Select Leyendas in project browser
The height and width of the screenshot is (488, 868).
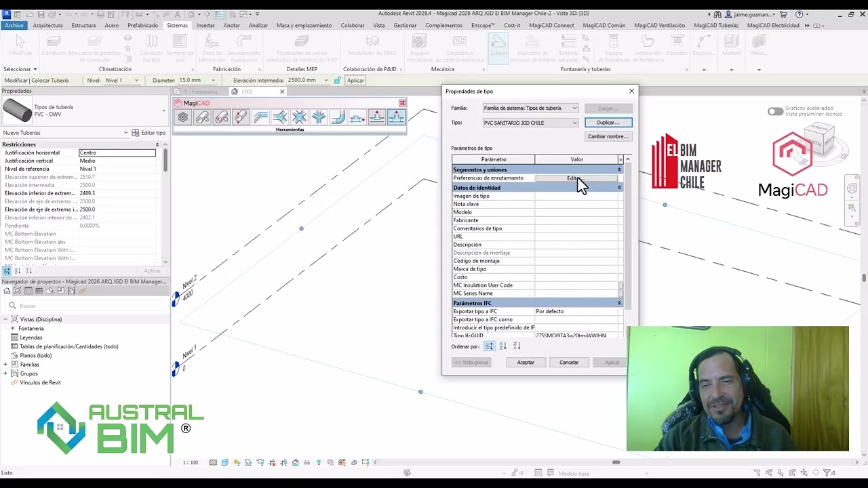tap(31, 338)
